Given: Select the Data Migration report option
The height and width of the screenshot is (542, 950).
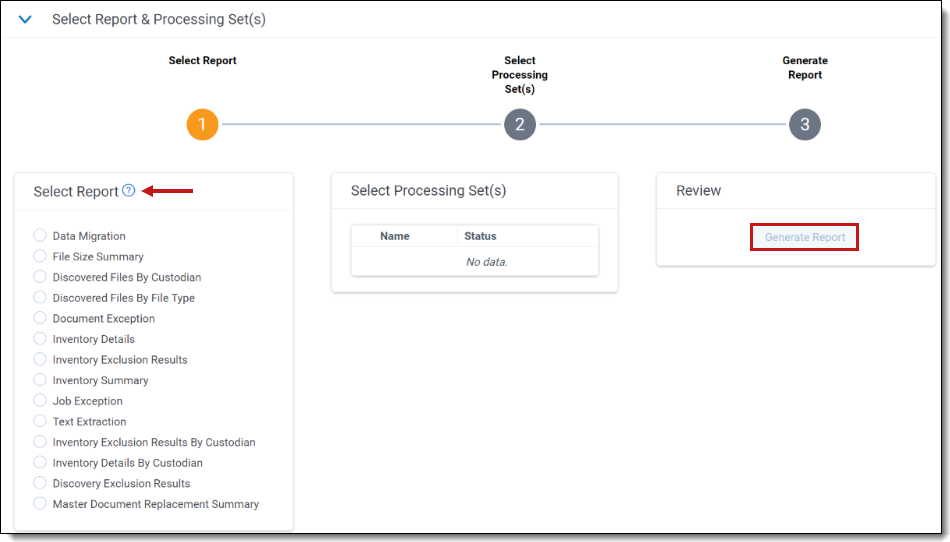Looking at the screenshot, I should (40, 236).
